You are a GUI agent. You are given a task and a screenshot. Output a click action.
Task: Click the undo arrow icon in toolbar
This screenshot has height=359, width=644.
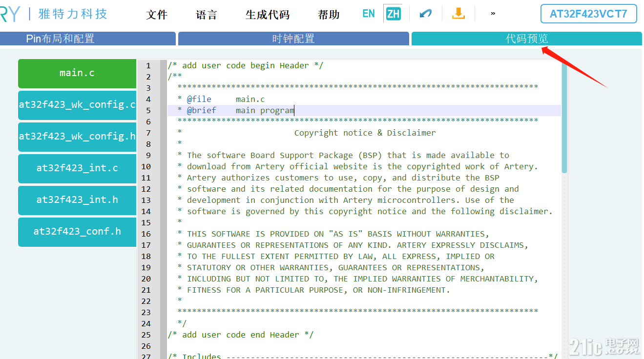coord(425,13)
